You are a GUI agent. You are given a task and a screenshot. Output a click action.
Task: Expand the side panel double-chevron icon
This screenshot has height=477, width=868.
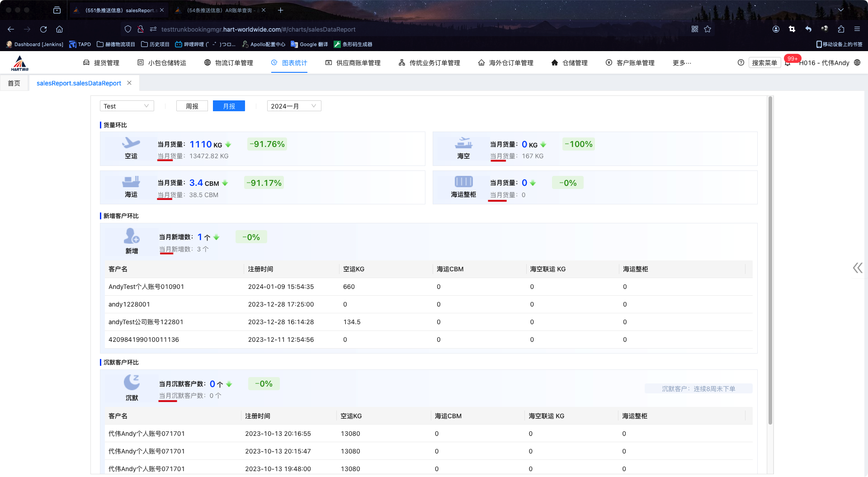pyautogui.click(x=857, y=268)
